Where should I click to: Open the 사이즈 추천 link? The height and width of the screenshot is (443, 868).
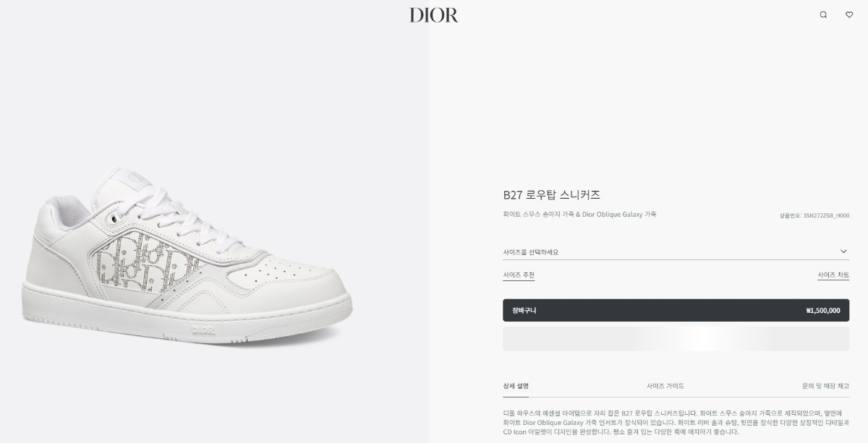tap(519, 275)
